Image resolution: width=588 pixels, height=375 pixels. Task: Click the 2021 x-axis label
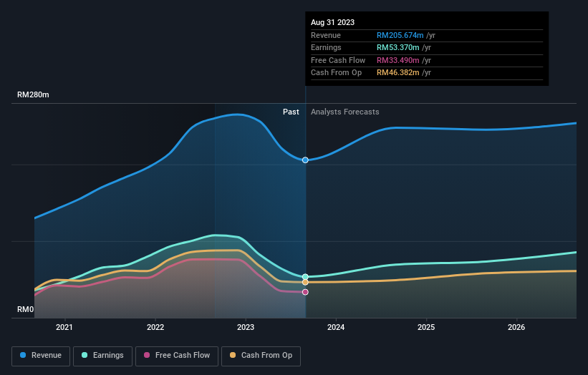(64, 328)
